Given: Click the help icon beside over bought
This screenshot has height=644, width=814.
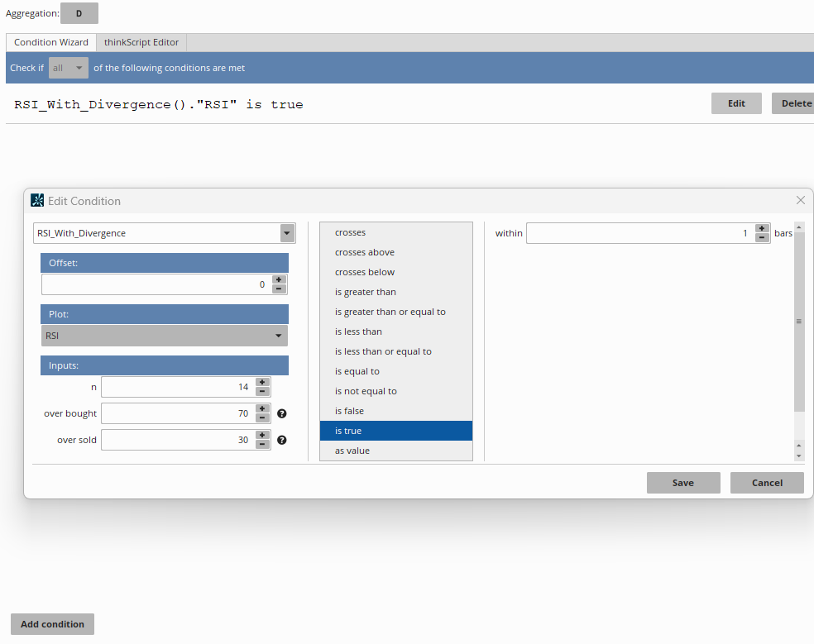Looking at the screenshot, I should click(282, 413).
